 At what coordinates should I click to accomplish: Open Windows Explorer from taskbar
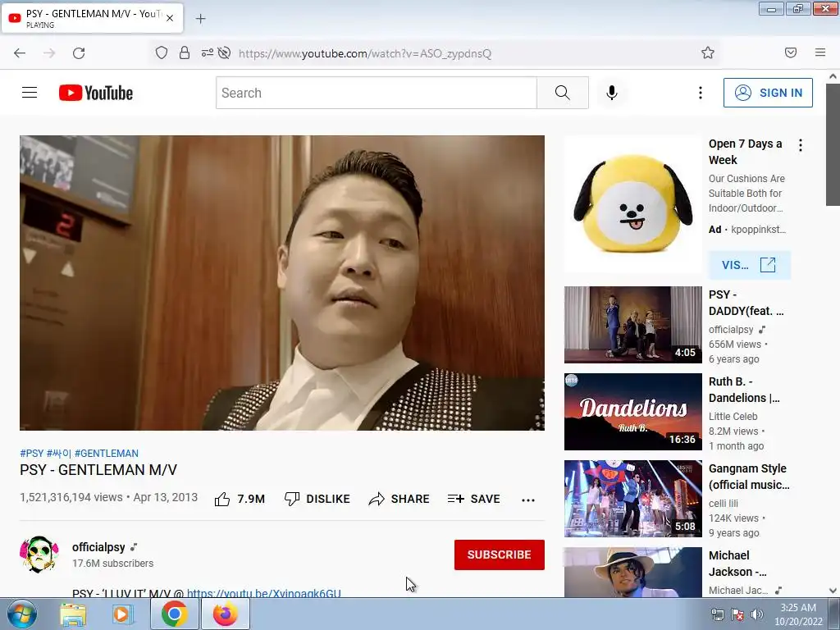click(x=73, y=614)
